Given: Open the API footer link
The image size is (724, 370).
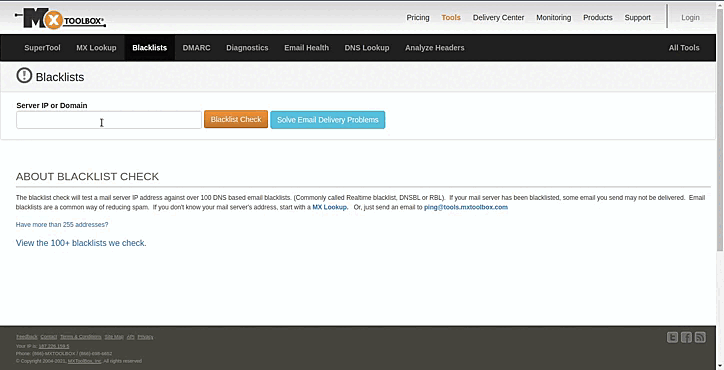Looking at the screenshot, I should [131, 337].
